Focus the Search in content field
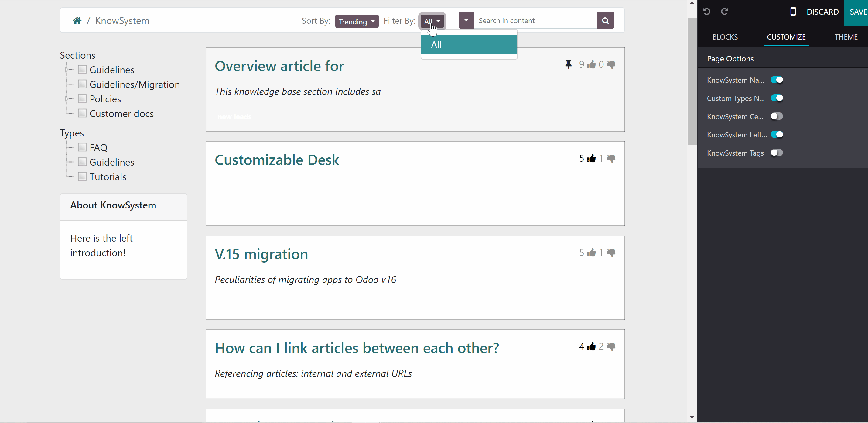 [535, 20]
